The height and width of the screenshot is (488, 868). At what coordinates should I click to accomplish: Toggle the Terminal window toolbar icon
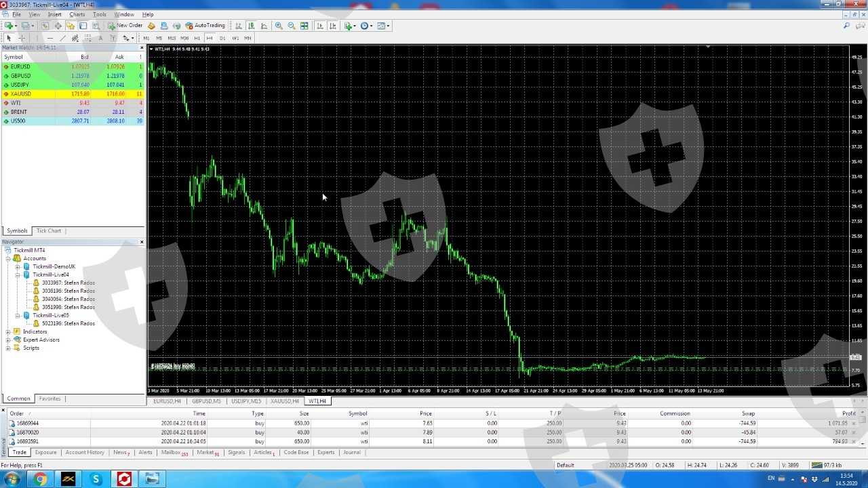pyautogui.click(x=83, y=26)
